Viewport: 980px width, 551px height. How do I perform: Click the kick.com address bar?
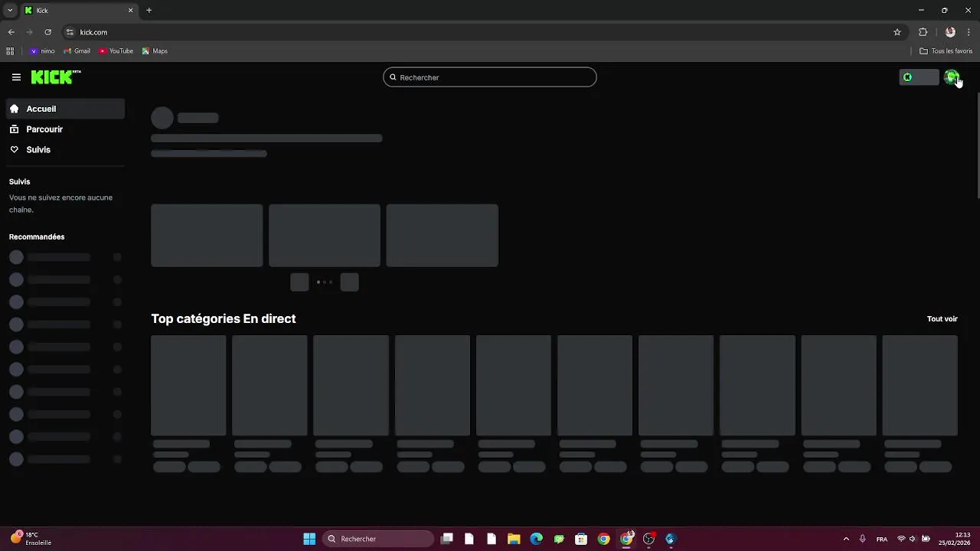tap(482, 32)
